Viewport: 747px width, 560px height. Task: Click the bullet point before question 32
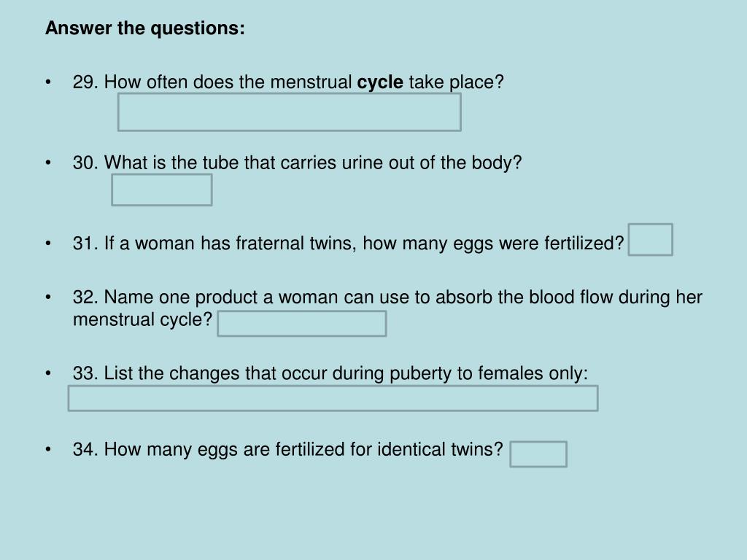48,297
